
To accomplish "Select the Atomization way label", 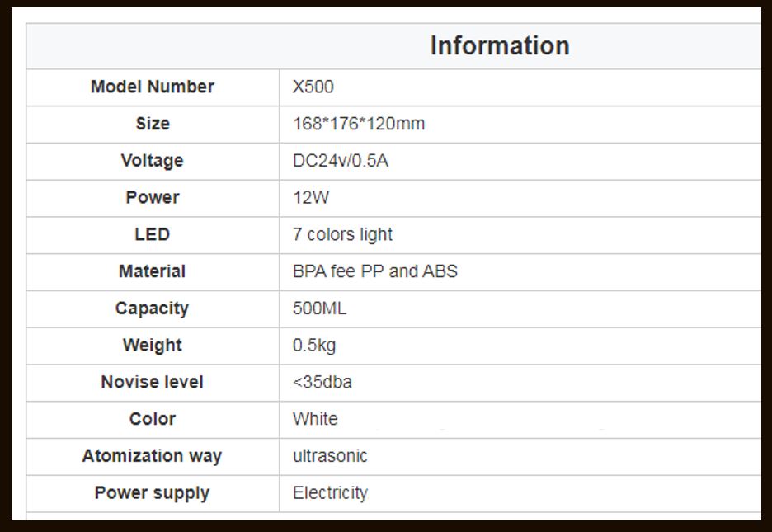I will click(153, 456).
